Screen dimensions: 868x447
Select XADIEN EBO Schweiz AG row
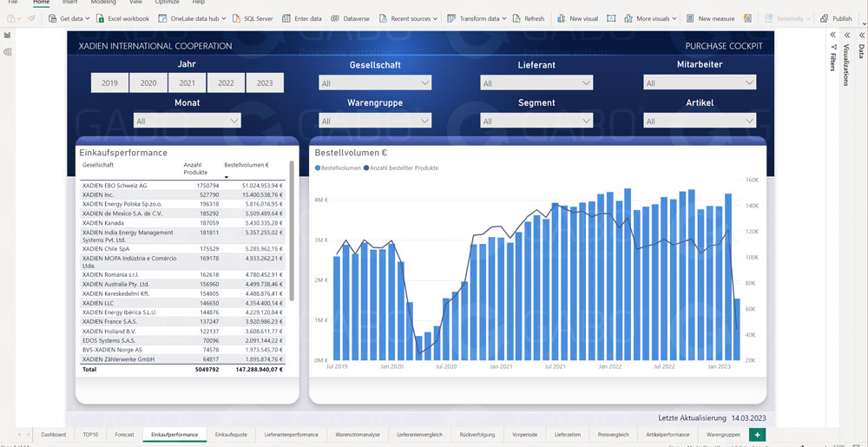tap(182, 186)
